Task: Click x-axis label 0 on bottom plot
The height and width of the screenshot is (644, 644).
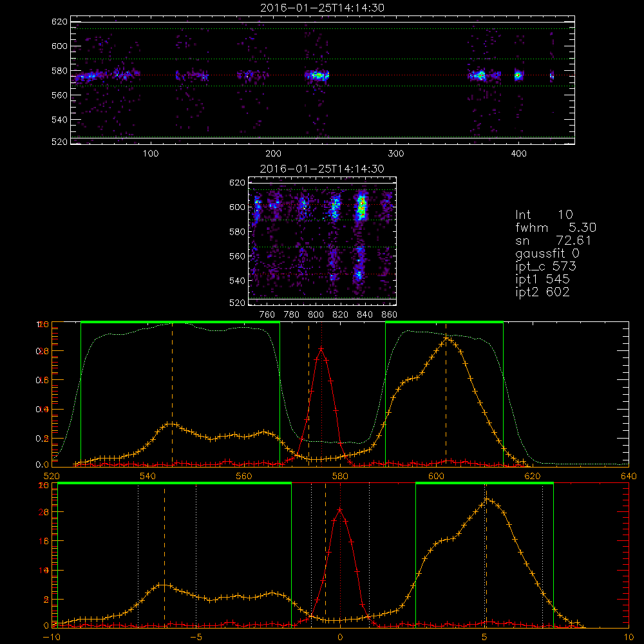Action: coord(340,638)
